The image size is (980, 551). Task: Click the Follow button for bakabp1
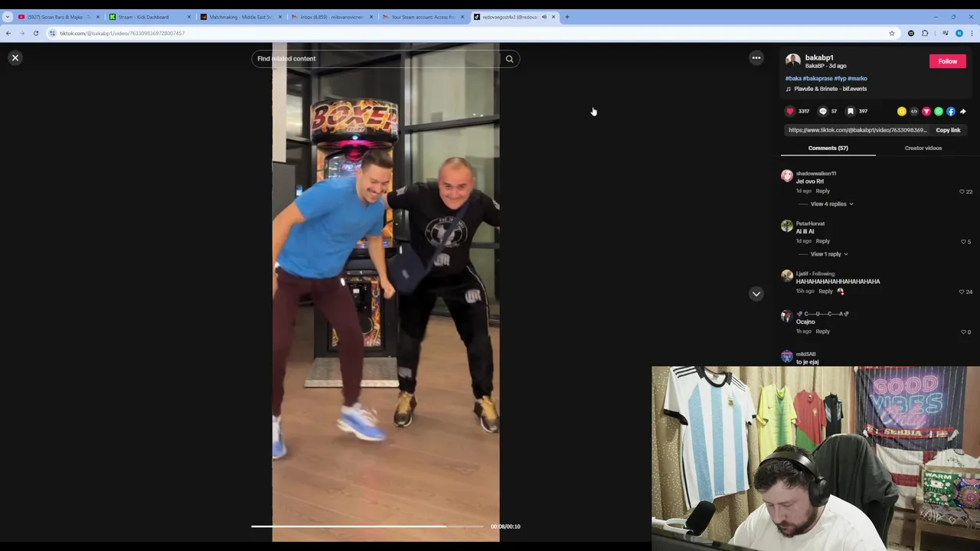click(x=947, y=61)
